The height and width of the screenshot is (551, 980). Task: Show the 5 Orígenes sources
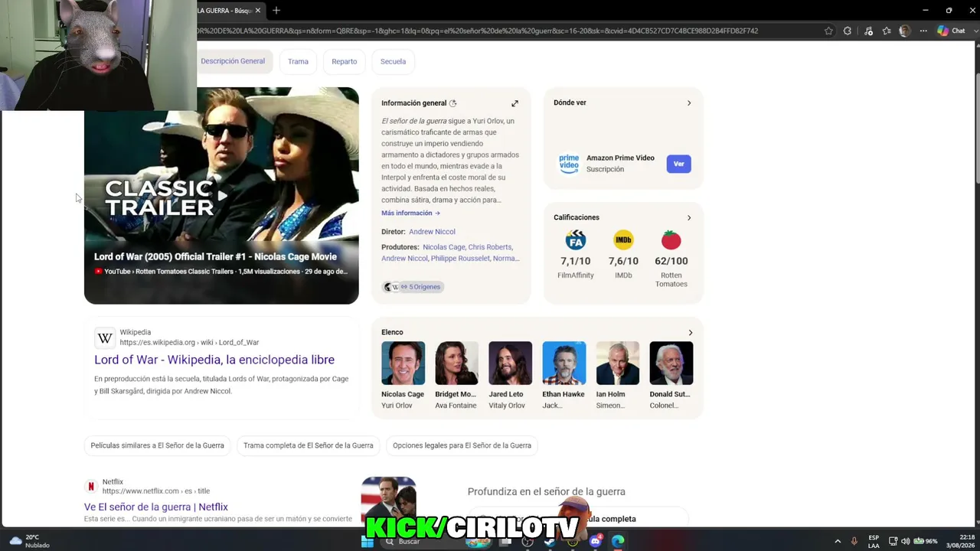pyautogui.click(x=412, y=287)
